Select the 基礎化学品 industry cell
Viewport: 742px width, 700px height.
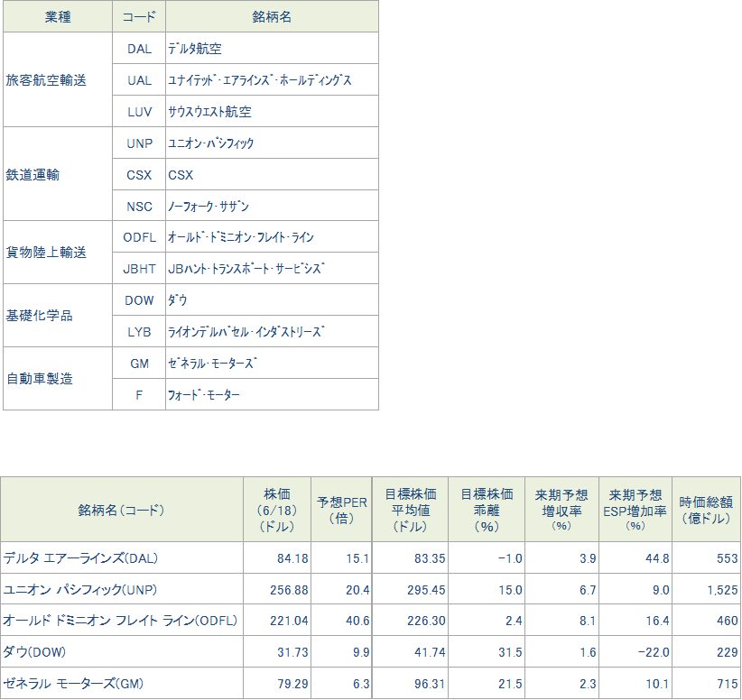[58, 316]
